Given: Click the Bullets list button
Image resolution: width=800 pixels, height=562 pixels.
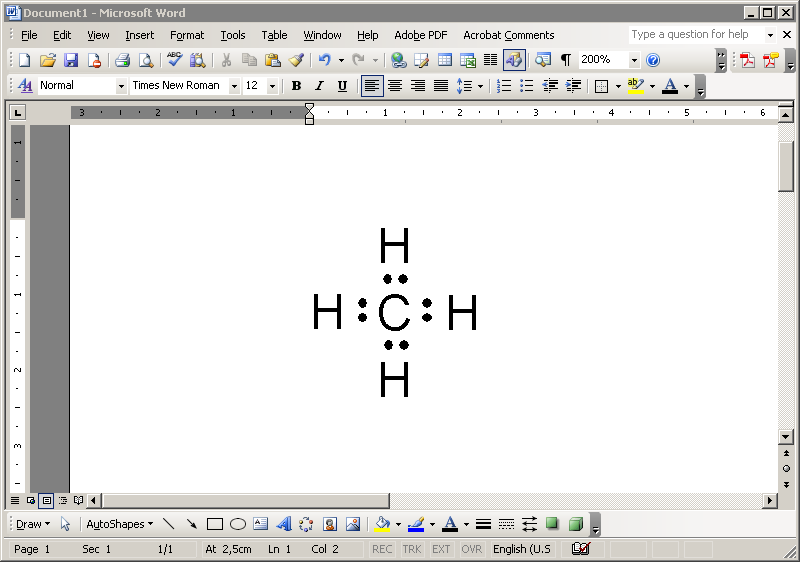Looking at the screenshot, I should coord(527,86).
